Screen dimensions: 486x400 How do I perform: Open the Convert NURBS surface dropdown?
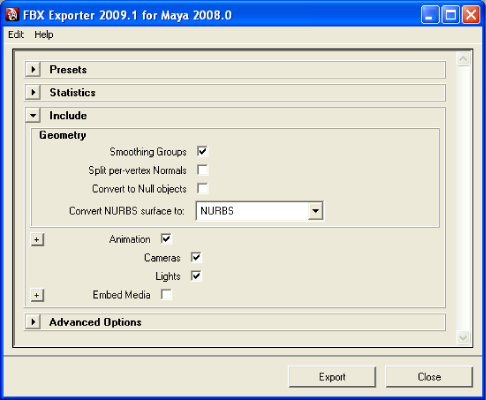(315, 211)
